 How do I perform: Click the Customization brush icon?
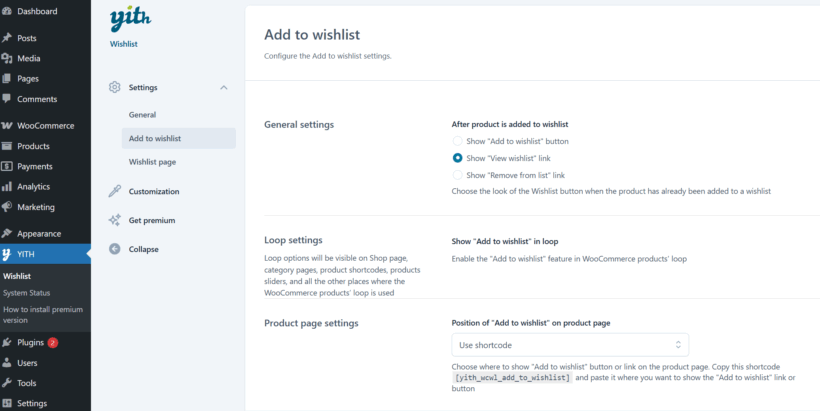pyautogui.click(x=115, y=191)
